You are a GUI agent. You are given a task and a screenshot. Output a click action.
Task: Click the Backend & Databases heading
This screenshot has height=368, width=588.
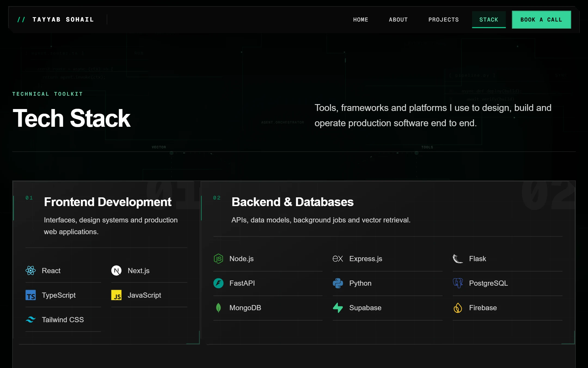tap(292, 202)
